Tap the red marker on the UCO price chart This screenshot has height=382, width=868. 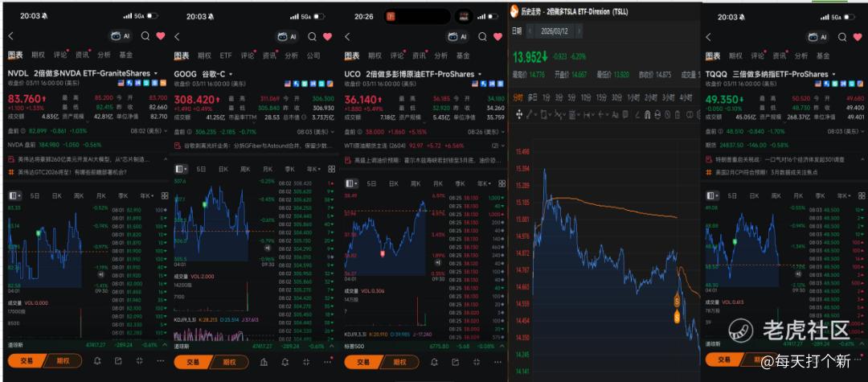(x=383, y=253)
